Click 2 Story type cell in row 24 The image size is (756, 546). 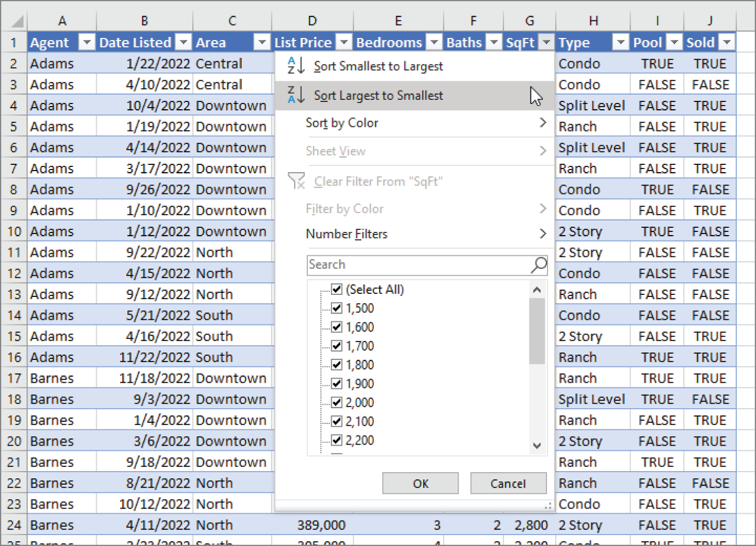click(593, 525)
